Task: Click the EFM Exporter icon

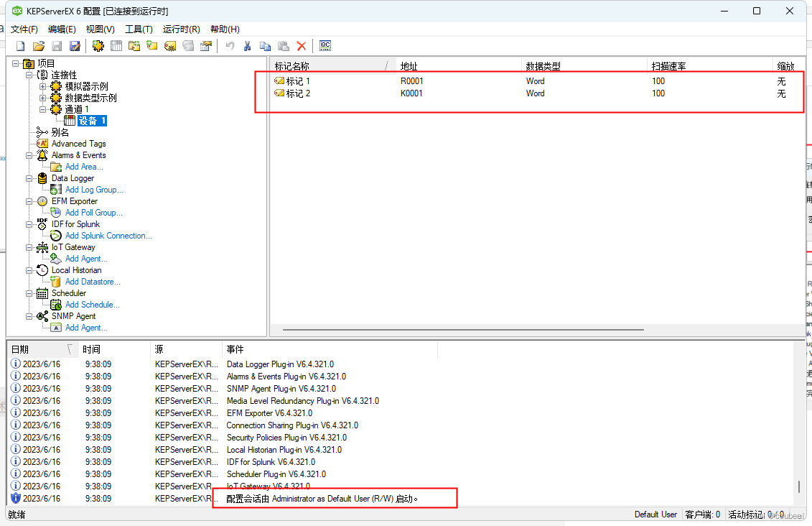Action: pyautogui.click(x=42, y=201)
